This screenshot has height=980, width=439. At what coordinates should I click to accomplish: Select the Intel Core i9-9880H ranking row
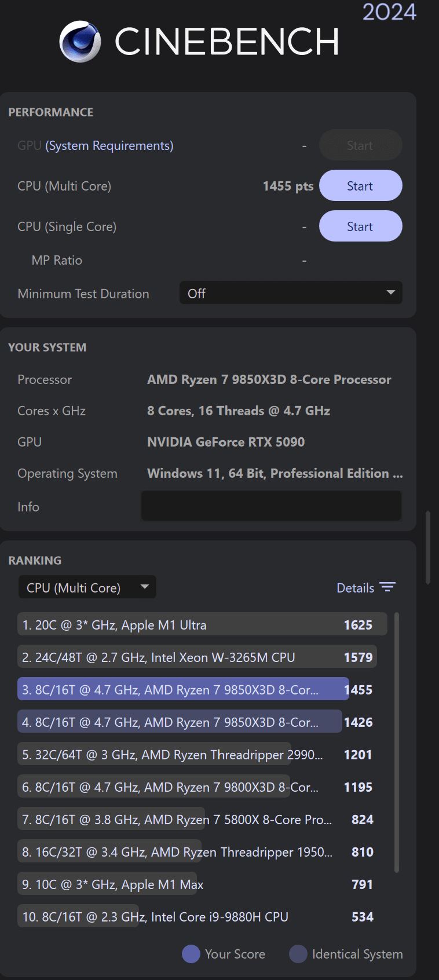pos(197,917)
